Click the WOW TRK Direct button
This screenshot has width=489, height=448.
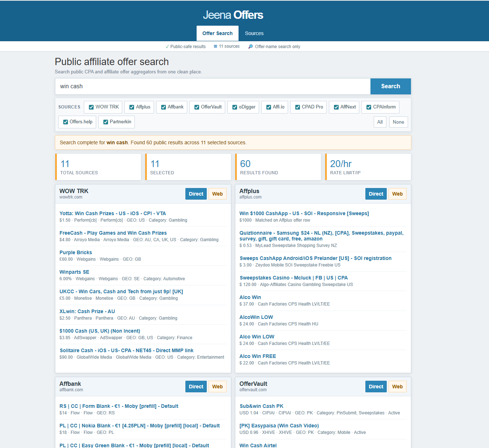[196, 194]
